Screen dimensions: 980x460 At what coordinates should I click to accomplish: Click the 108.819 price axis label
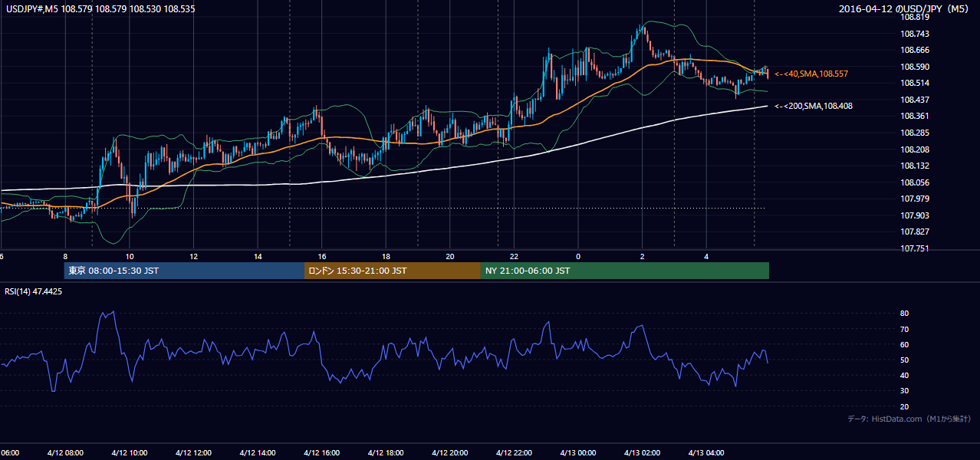916,17
